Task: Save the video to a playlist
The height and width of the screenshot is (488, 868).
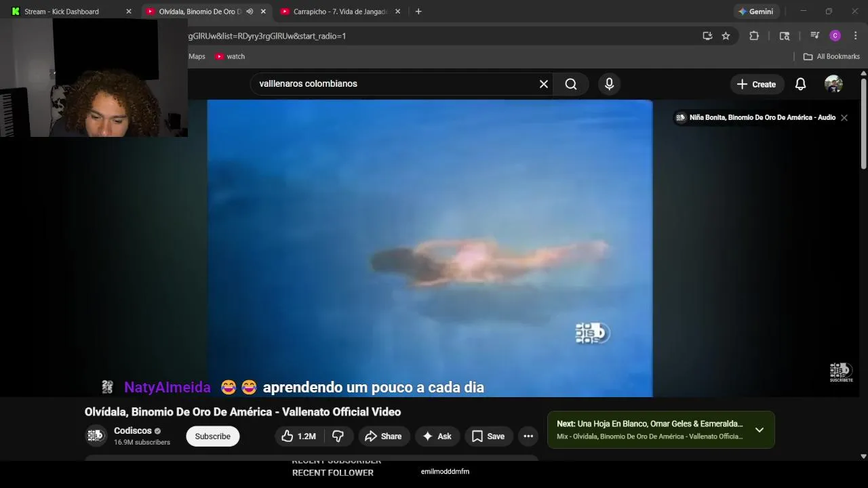Action: [488, 436]
